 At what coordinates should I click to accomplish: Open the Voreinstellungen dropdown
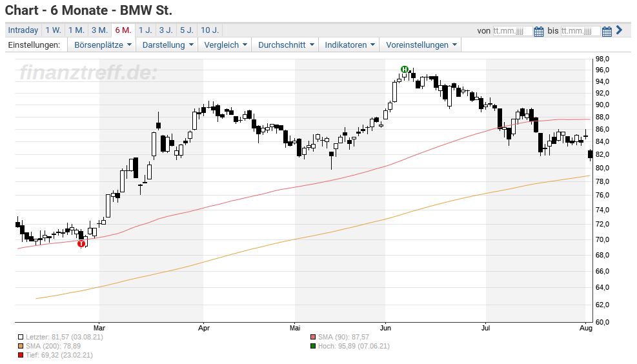click(421, 45)
